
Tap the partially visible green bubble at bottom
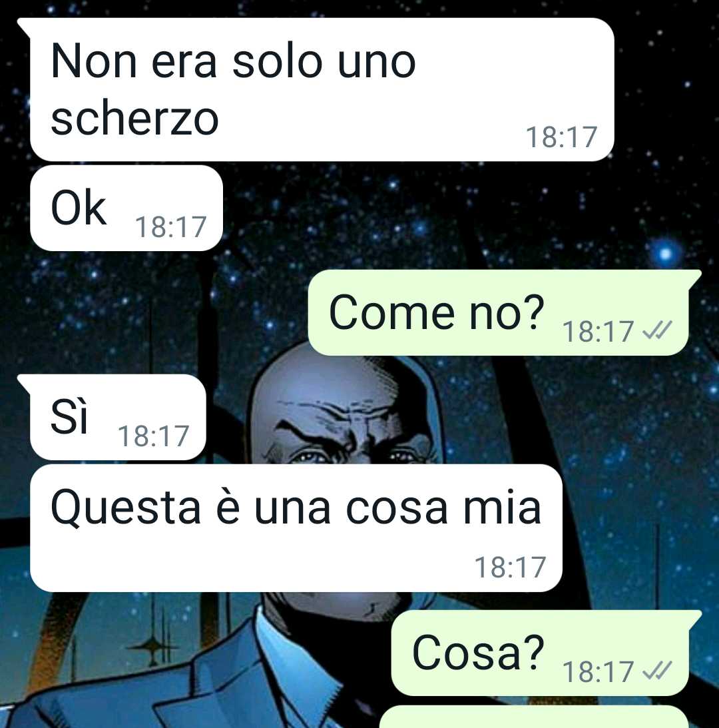tap(534, 717)
